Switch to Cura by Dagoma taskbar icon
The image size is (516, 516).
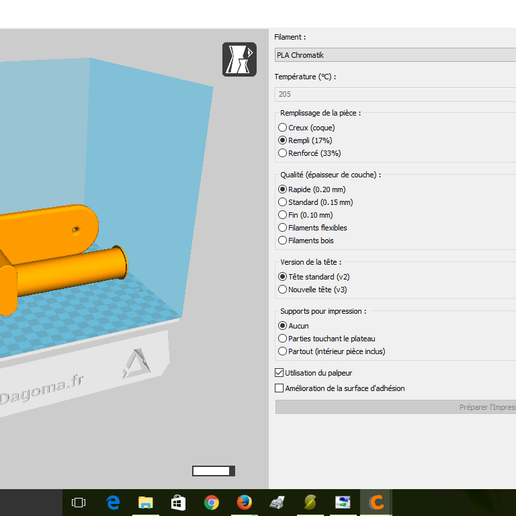[376, 502]
